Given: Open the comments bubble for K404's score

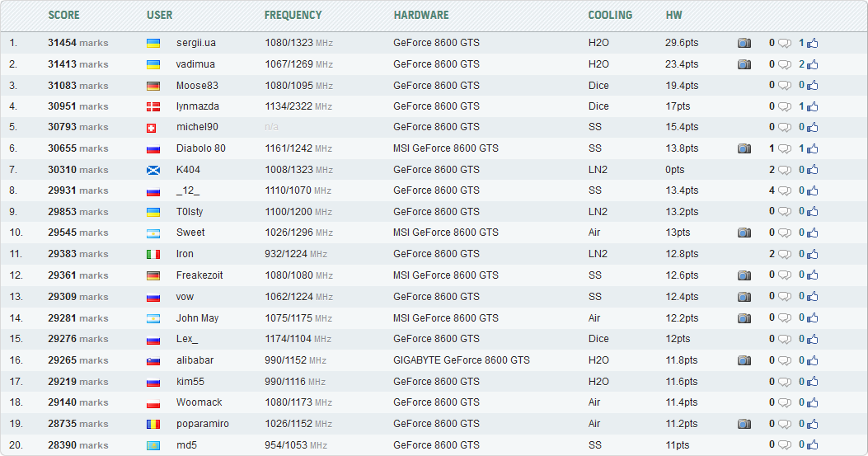Looking at the screenshot, I should [x=784, y=170].
